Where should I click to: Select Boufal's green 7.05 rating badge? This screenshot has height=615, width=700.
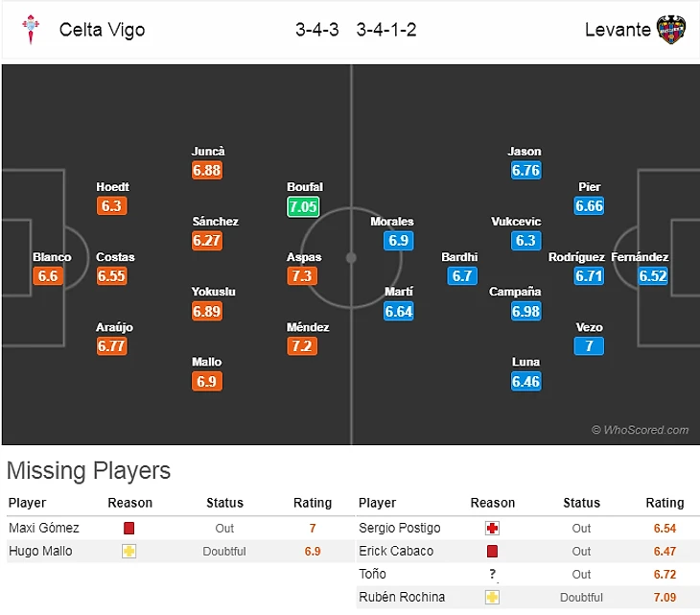point(303,206)
